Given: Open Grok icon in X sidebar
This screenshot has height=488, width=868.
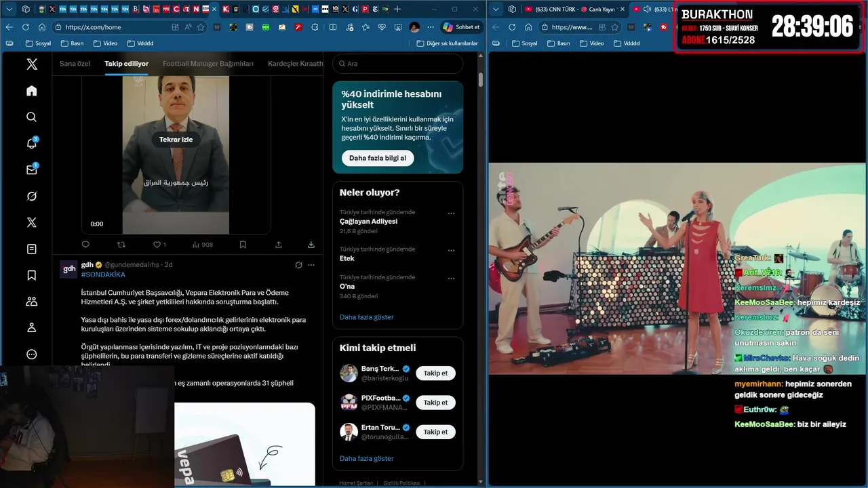Looking at the screenshot, I should pyautogui.click(x=31, y=197).
